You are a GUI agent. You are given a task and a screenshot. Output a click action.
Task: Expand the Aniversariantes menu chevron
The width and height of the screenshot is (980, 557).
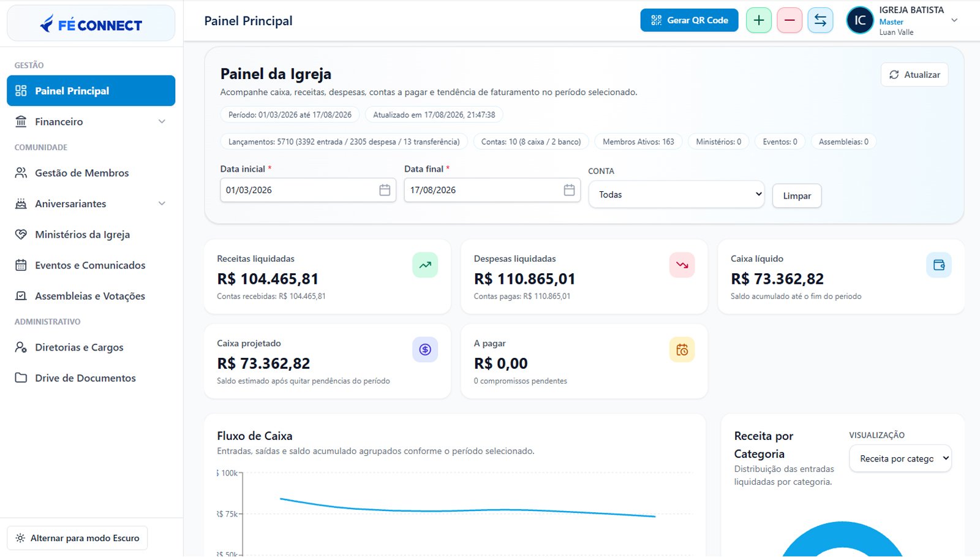pos(162,203)
